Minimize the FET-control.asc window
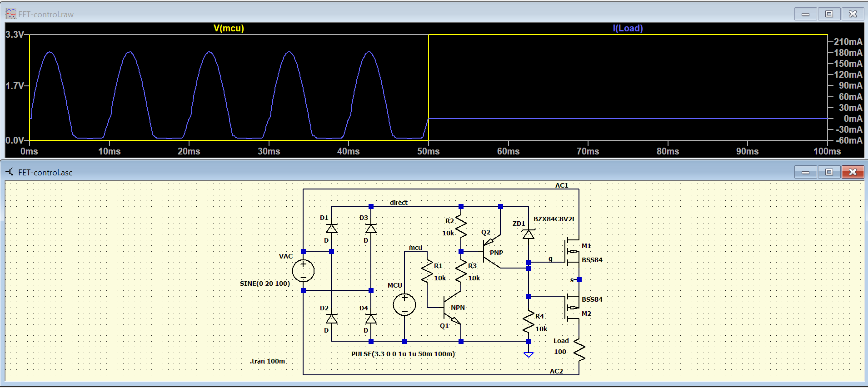The height and width of the screenshot is (388, 868). (806, 172)
